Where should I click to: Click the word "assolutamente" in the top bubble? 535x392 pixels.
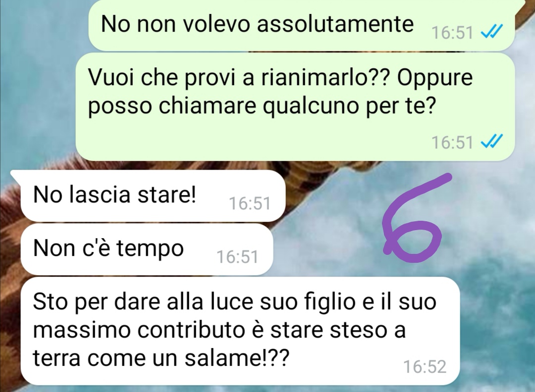[335, 24]
